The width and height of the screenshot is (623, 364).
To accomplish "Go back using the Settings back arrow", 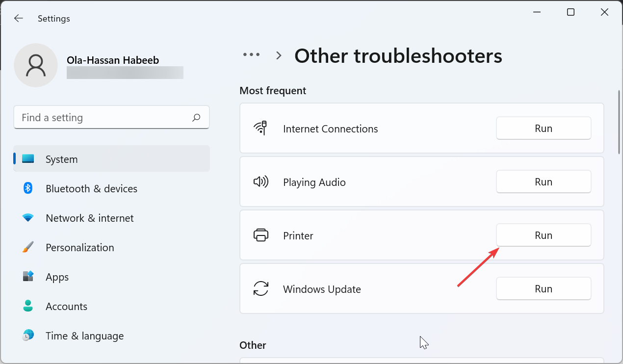I will [x=18, y=18].
